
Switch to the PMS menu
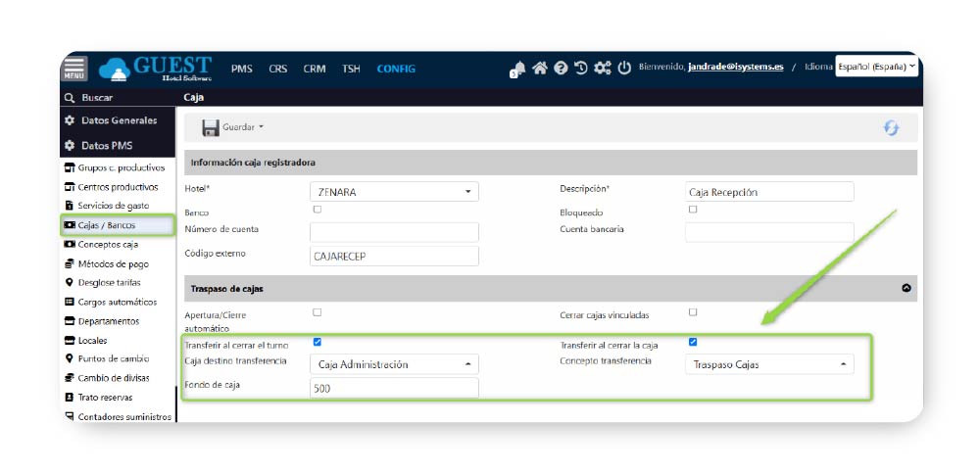241,69
